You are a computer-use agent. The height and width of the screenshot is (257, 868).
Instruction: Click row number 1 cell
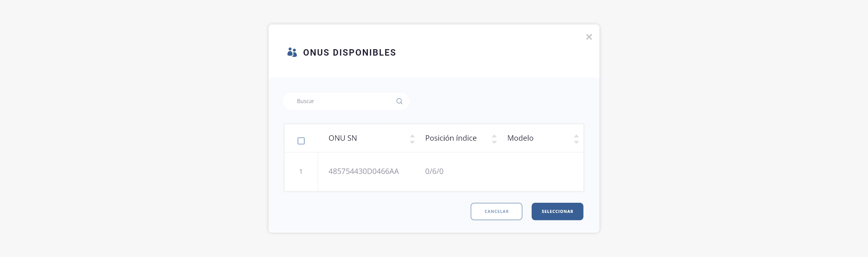pos(301,172)
